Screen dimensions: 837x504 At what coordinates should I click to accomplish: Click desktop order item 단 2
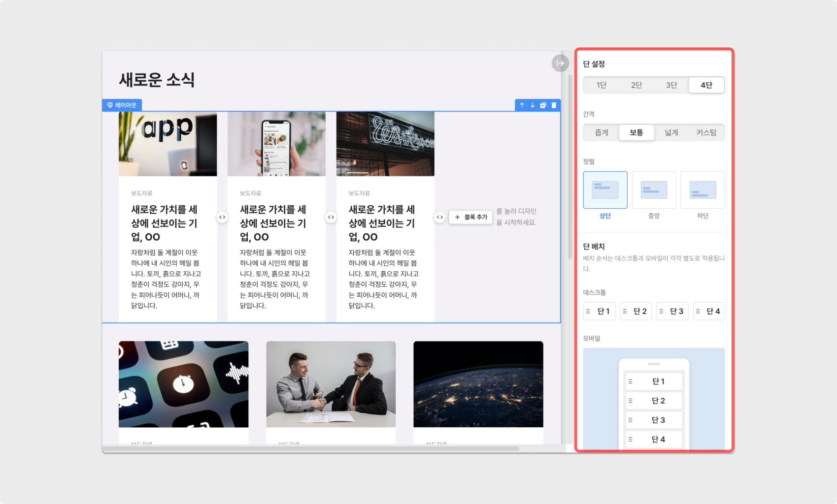(636, 311)
